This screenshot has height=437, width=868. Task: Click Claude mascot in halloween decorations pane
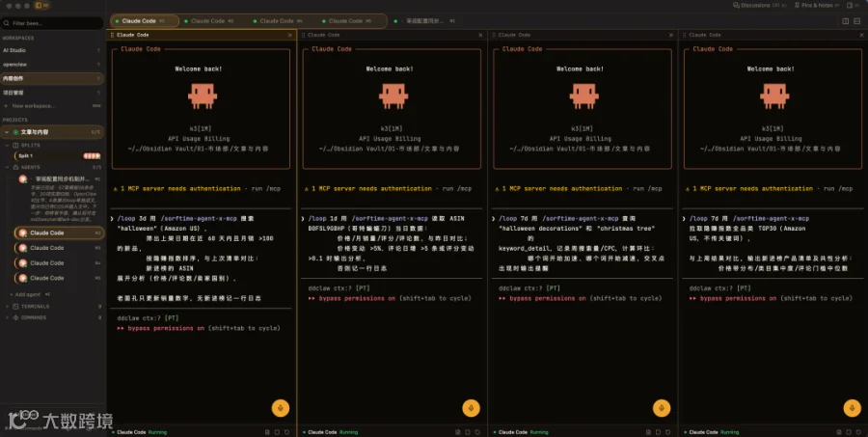583,96
